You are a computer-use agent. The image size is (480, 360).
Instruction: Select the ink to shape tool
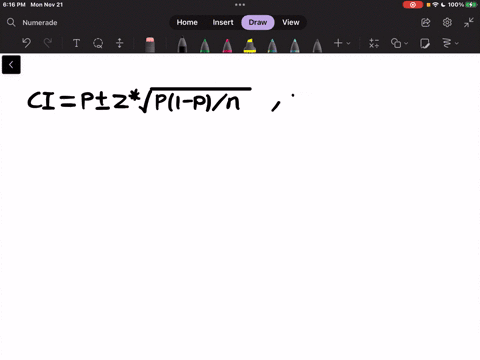point(396,43)
